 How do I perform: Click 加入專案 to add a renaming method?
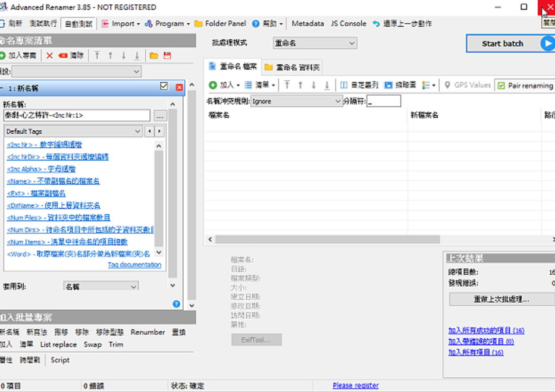click(x=18, y=55)
